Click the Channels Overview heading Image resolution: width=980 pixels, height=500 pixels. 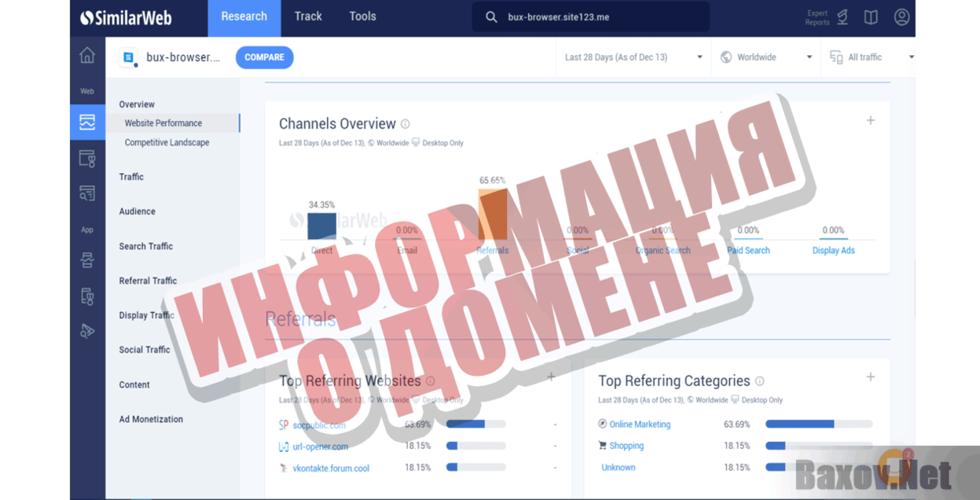[337, 124]
